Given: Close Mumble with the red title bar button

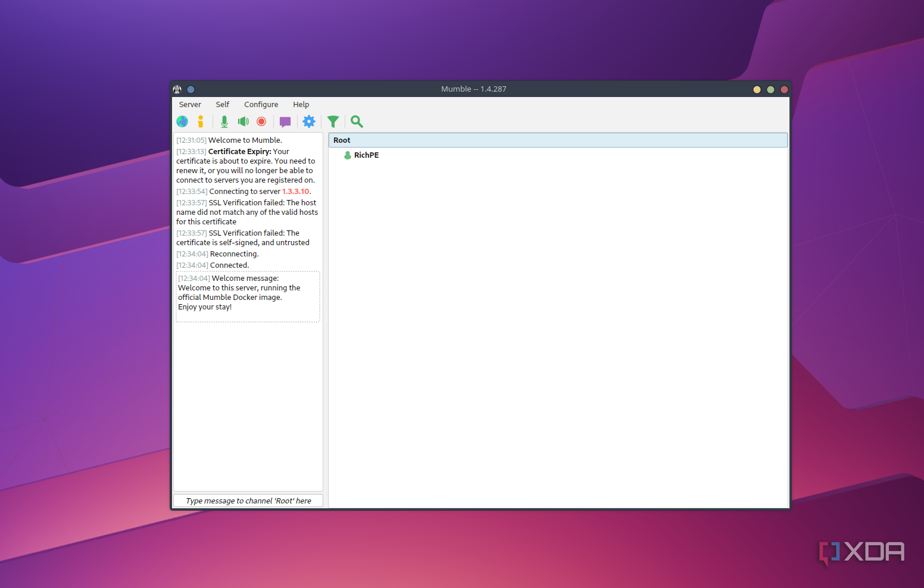Looking at the screenshot, I should click(x=784, y=89).
